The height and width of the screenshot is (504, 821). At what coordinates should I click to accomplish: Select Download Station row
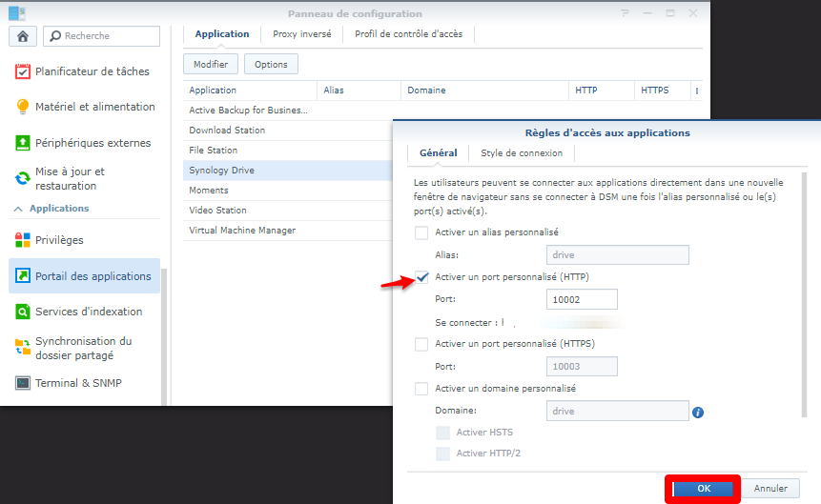(x=287, y=131)
